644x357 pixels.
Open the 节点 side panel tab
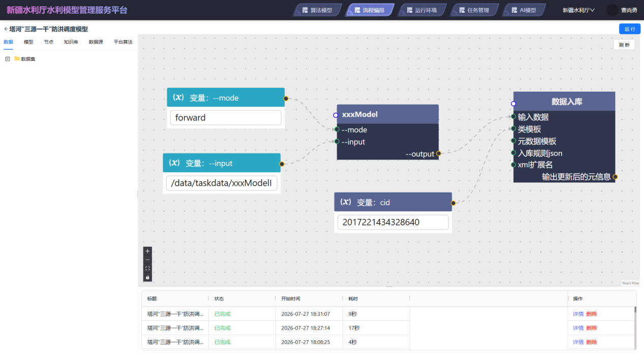[x=48, y=42]
